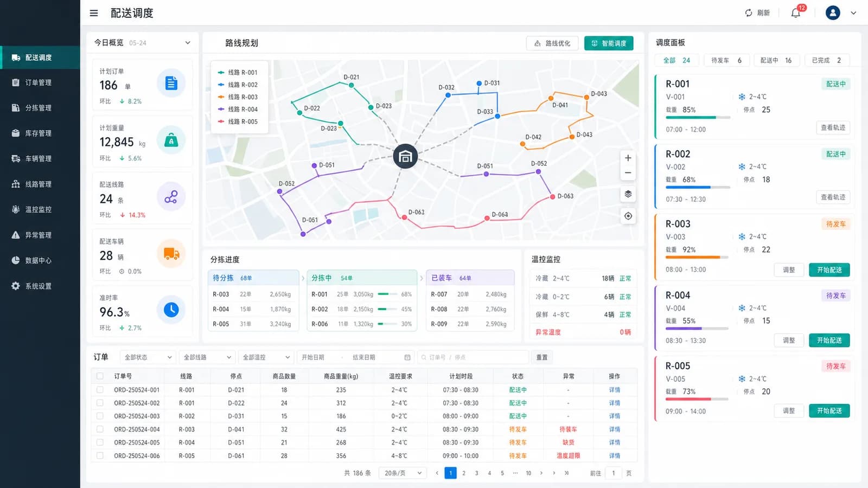Toggle 线路 R-005 in map legend
This screenshot has width=868, height=488.
point(238,121)
